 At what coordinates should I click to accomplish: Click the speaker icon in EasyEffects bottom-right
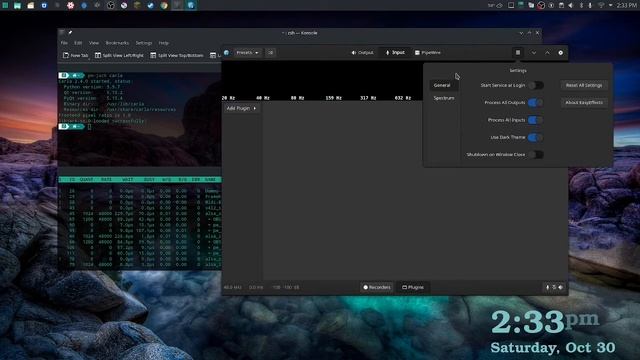tap(561, 287)
